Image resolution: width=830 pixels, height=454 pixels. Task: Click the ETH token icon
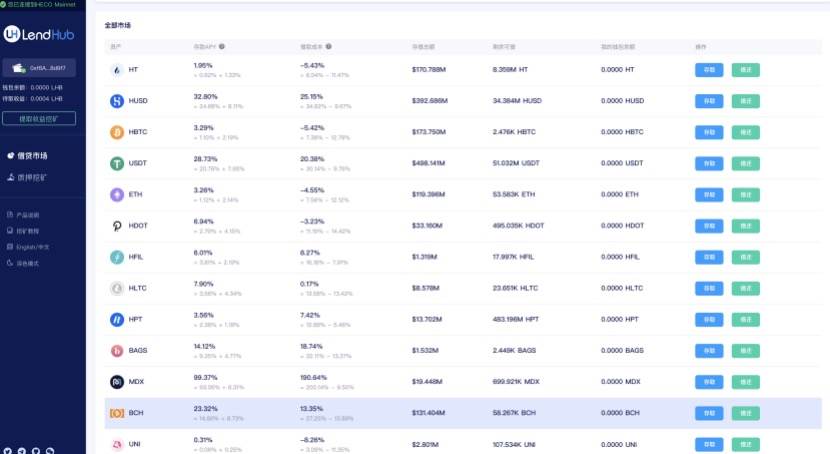[x=116, y=195]
